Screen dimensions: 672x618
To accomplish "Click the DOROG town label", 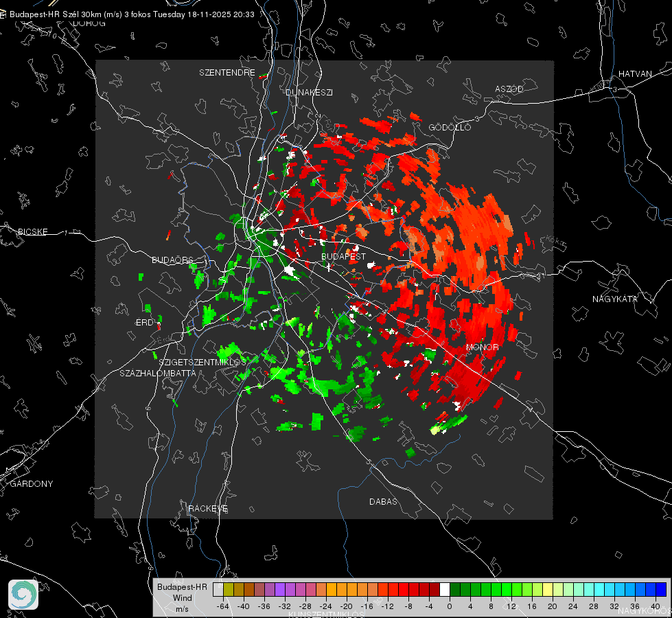I will (x=89, y=23).
